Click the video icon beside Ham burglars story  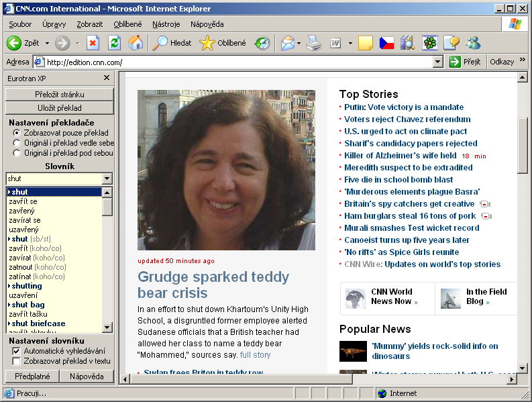click(486, 216)
